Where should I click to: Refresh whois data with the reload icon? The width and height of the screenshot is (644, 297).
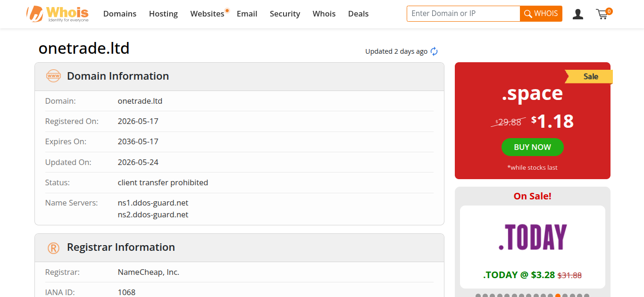(x=434, y=51)
